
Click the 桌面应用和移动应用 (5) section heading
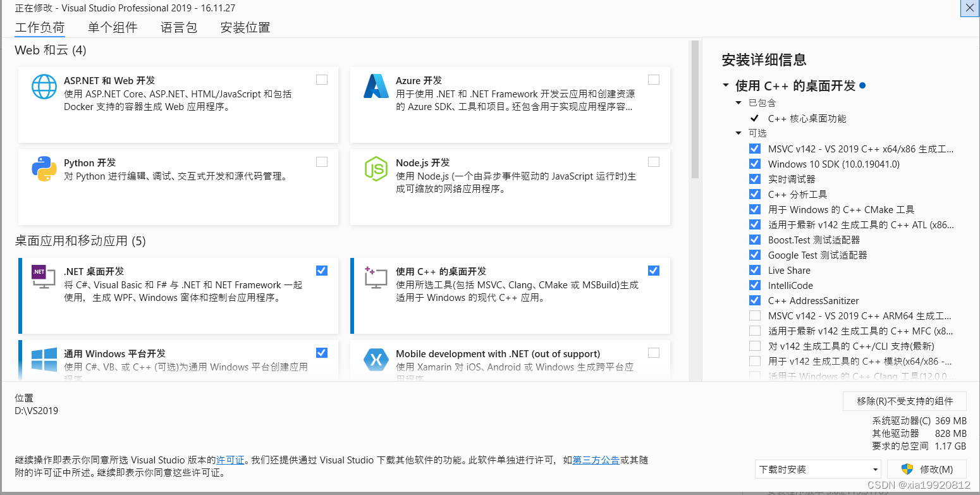[80, 241]
